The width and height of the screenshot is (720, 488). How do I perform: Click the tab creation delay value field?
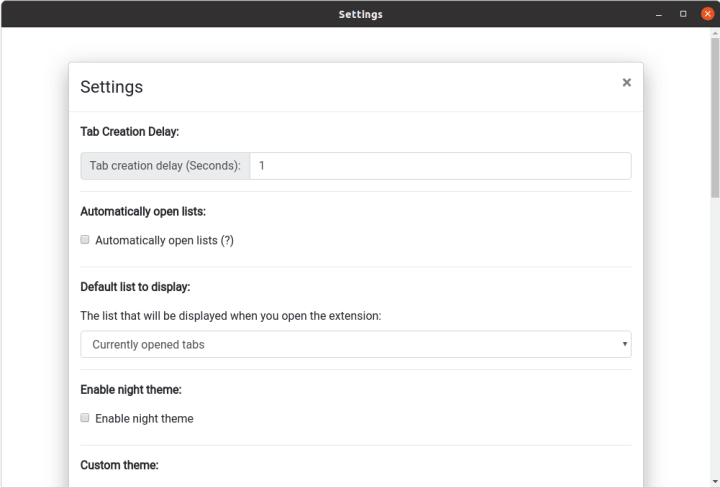click(440, 166)
